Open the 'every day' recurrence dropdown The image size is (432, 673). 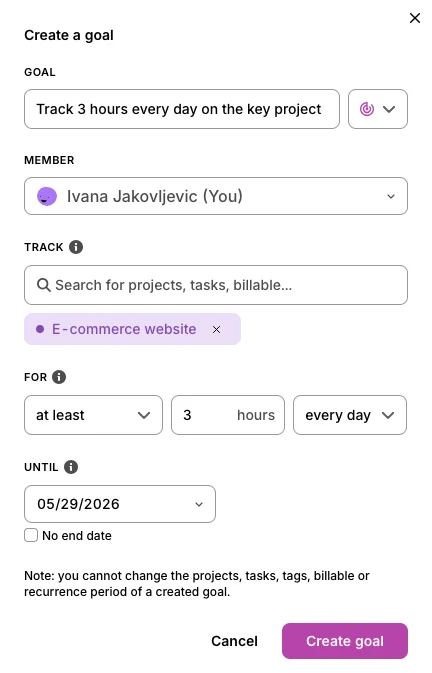pos(350,415)
